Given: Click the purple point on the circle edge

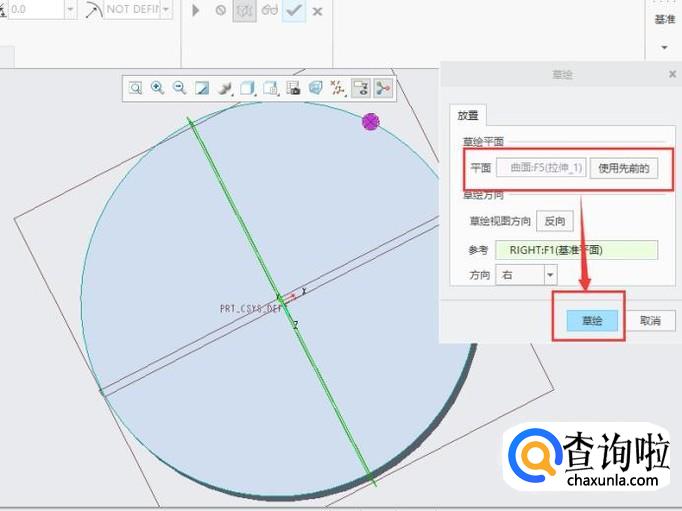Looking at the screenshot, I should point(371,122).
